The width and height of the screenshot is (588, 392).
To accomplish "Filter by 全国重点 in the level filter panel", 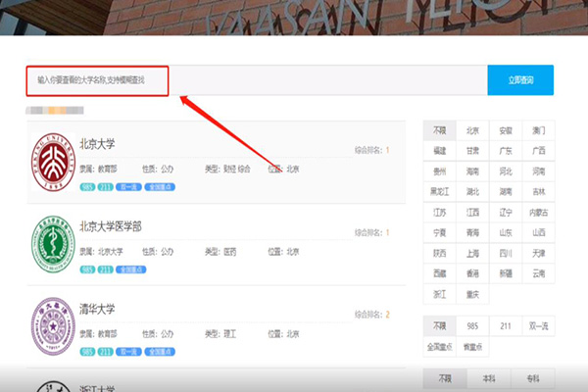I will [x=439, y=347].
